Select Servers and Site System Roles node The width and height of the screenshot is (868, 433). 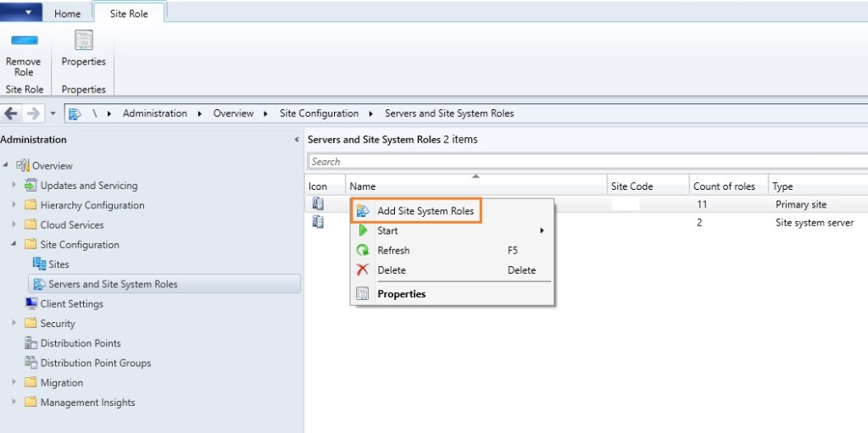[x=164, y=284]
